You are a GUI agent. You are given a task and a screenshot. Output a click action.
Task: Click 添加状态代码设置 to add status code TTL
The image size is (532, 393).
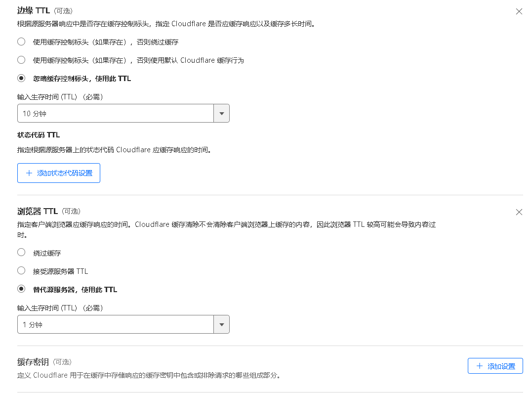[x=58, y=173]
